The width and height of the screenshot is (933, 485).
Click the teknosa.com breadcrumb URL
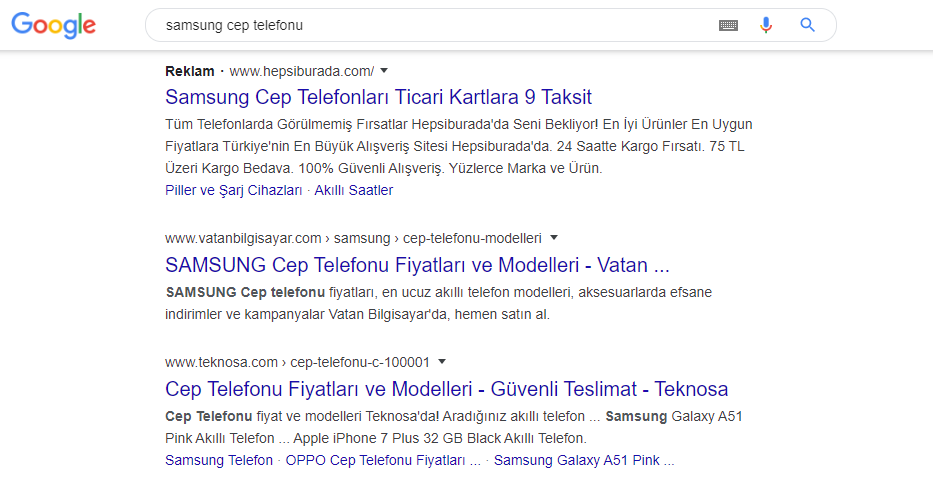click(x=298, y=362)
